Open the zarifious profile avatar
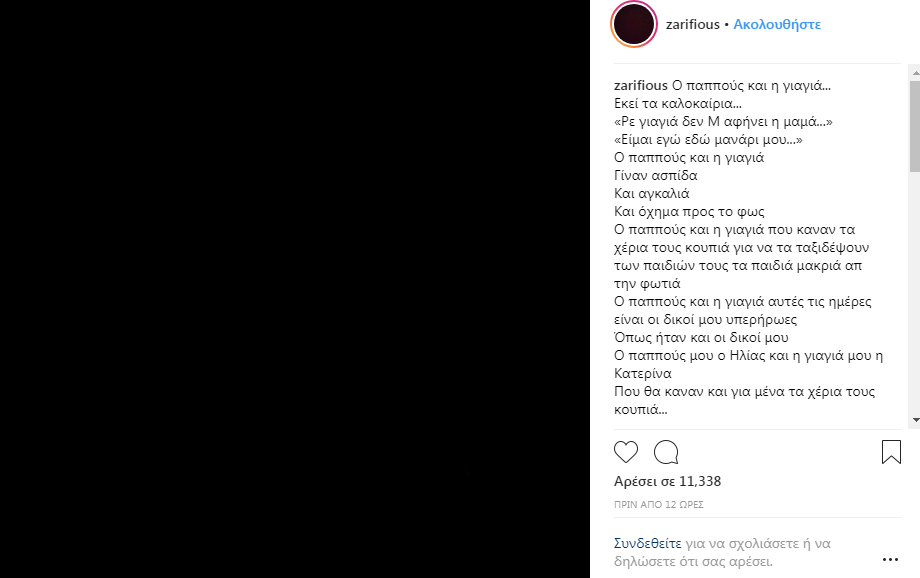 (x=634, y=24)
